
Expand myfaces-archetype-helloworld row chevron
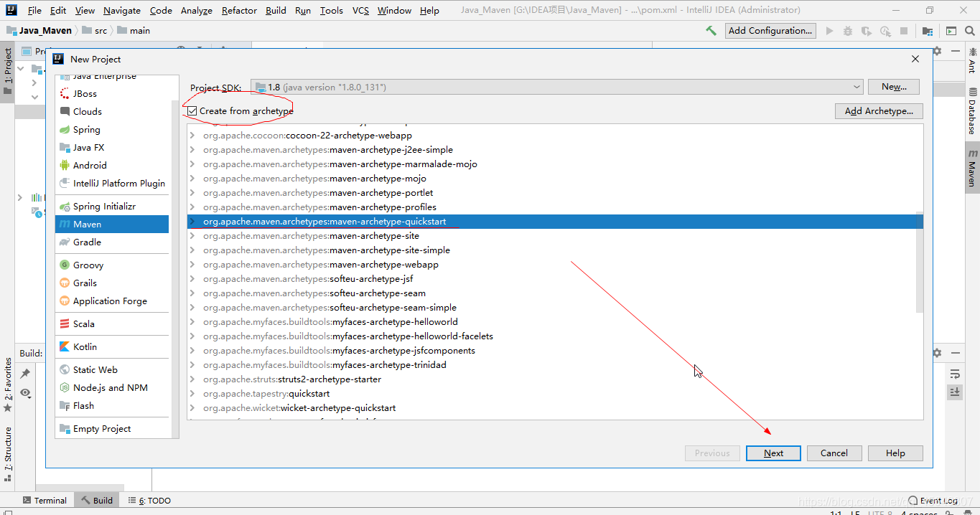[x=192, y=322]
